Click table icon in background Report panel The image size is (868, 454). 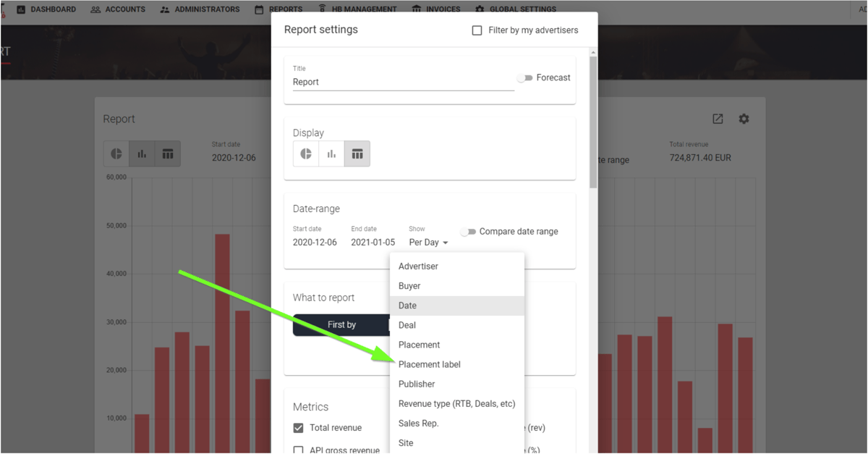[x=168, y=154]
